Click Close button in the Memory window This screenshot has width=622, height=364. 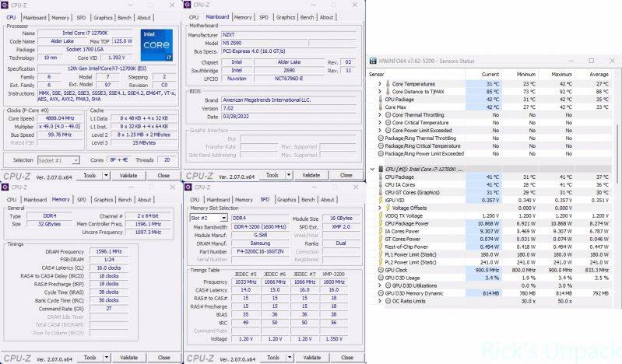tap(163, 357)
